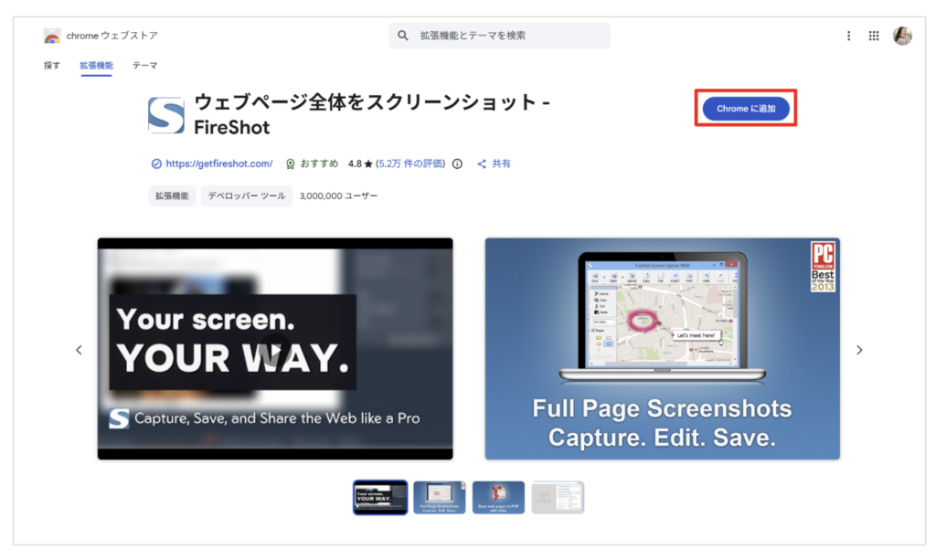Click the おすすめ featured badge icon

point(290,164)
